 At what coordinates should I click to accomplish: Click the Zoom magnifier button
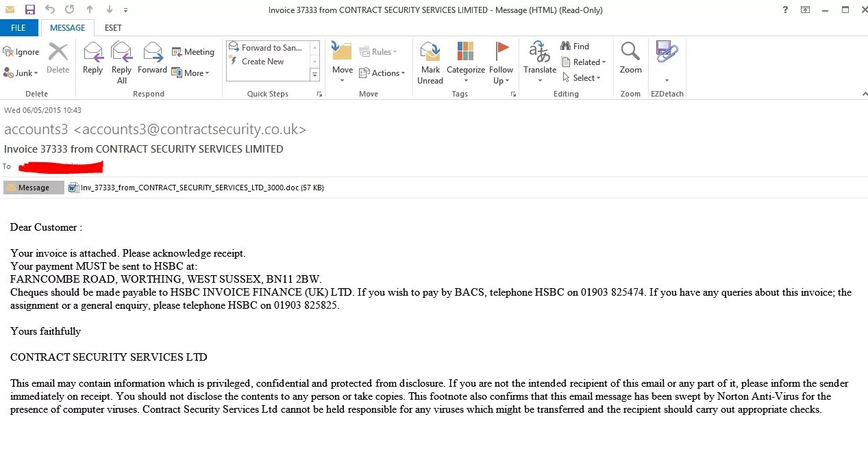[630, 58]
